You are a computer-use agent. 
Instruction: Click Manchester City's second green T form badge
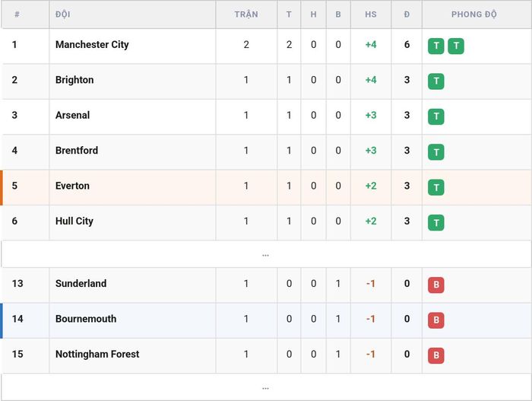point(456,46)
